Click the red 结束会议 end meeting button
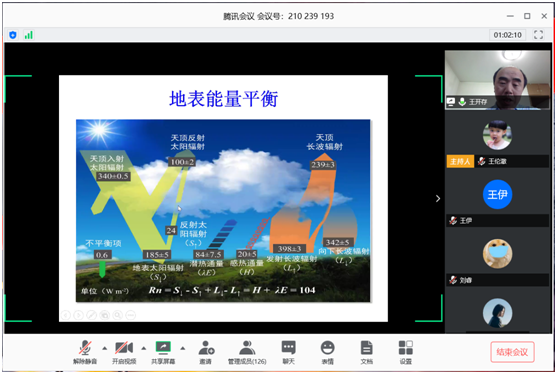557x374 pixels. click(x=512, y=352)
